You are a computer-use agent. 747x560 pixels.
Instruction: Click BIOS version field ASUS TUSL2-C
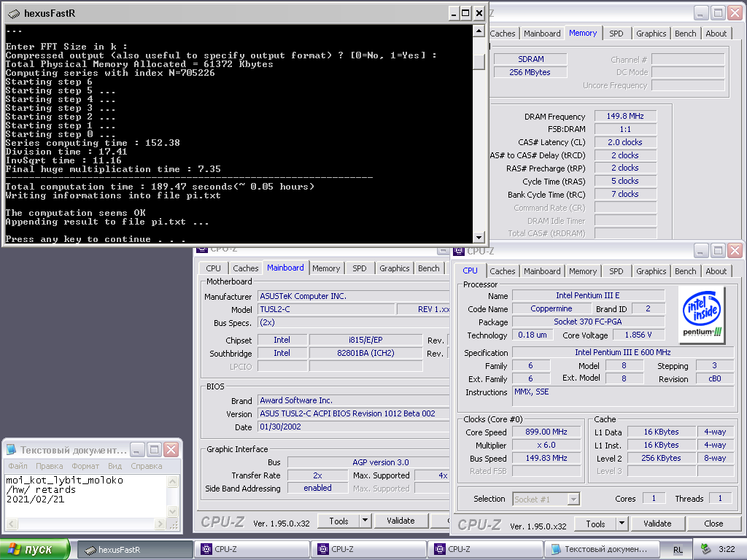point(353,413)
